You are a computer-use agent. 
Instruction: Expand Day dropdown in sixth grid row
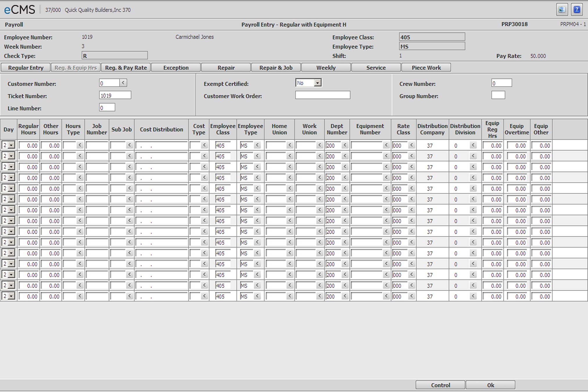(11, 199)
